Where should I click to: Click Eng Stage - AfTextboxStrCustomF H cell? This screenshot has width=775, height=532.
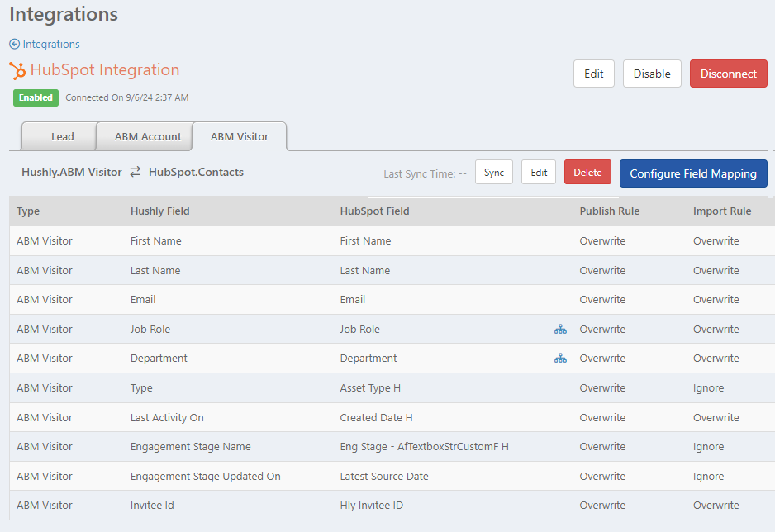424,447
